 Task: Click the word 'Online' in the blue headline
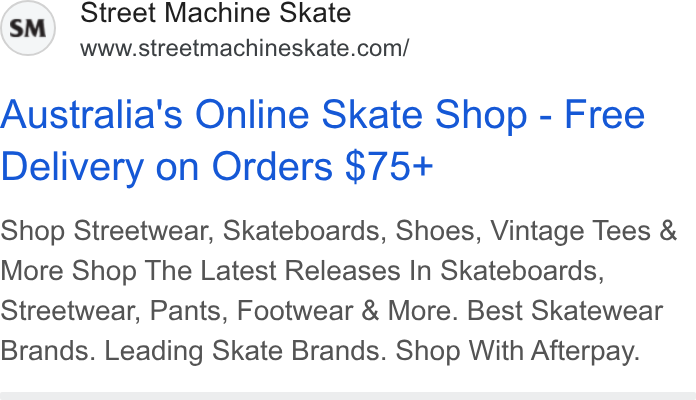coord(252,115)
